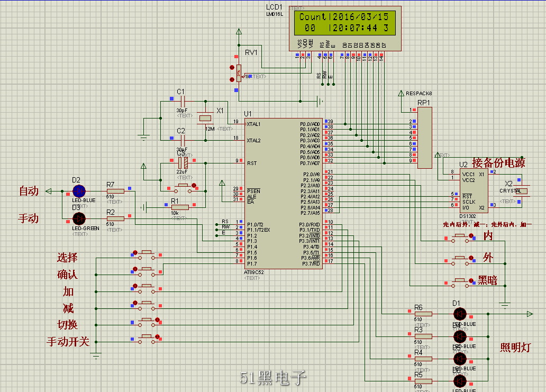Image resolution: width=546 pixels, height=392 pixels.
Task: Select resistor R7
Action: pos(115,191)
